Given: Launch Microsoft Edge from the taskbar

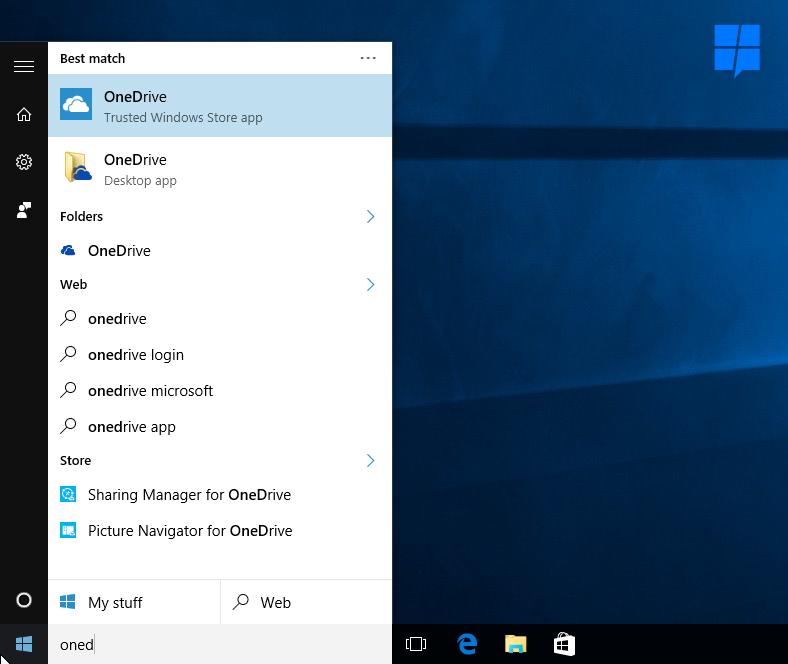Looking at the screenshot, I should pos(467,644).
